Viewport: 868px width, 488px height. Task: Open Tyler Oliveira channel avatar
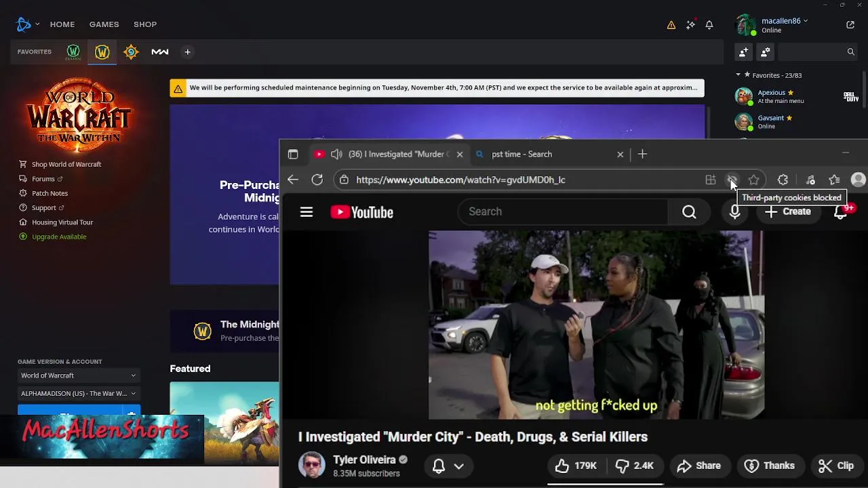tap(312, 466)
